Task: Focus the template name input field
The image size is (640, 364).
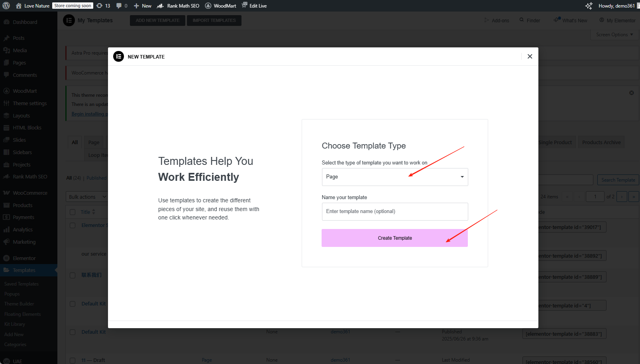Action: coord(395,211)
